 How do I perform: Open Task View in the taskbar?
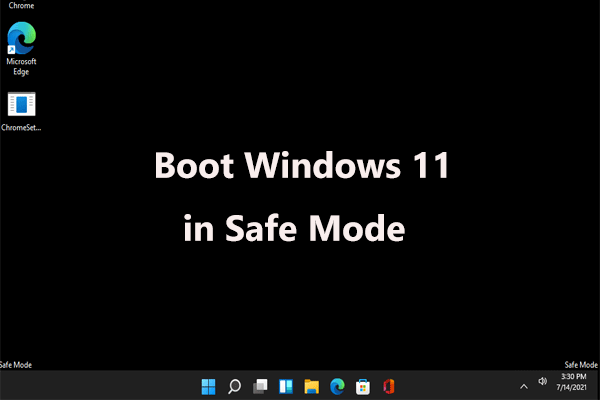click(260, 387)
